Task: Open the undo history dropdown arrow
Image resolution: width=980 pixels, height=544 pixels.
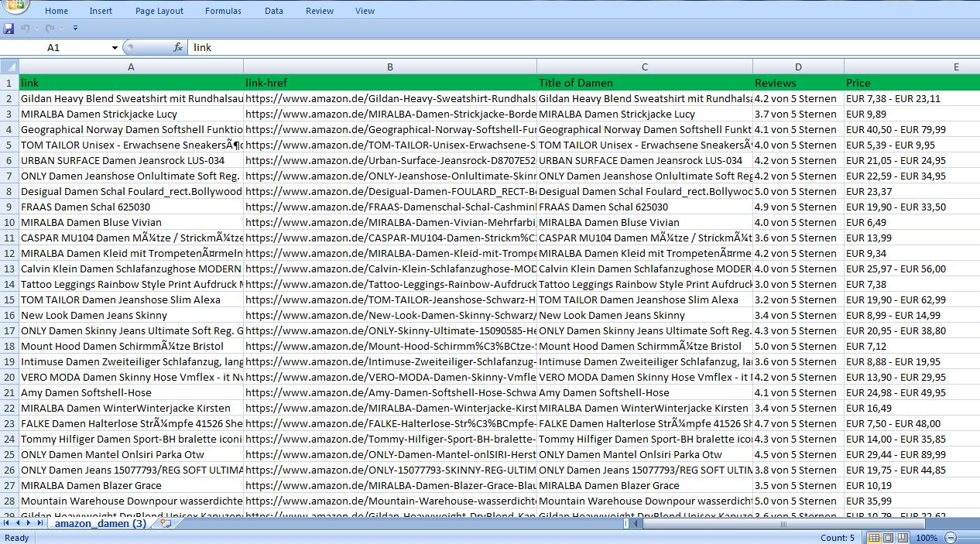Action: [36, 29]
